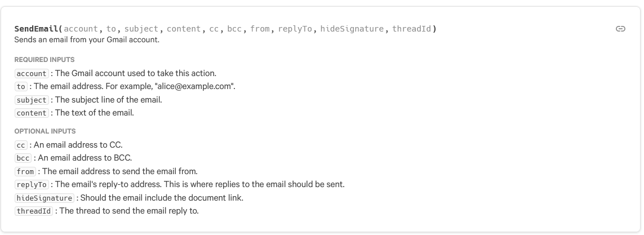Click the hideSignature parameter in the signature
Image resolution: width=644 pixels, height=235 pixels.
[352, 29]
